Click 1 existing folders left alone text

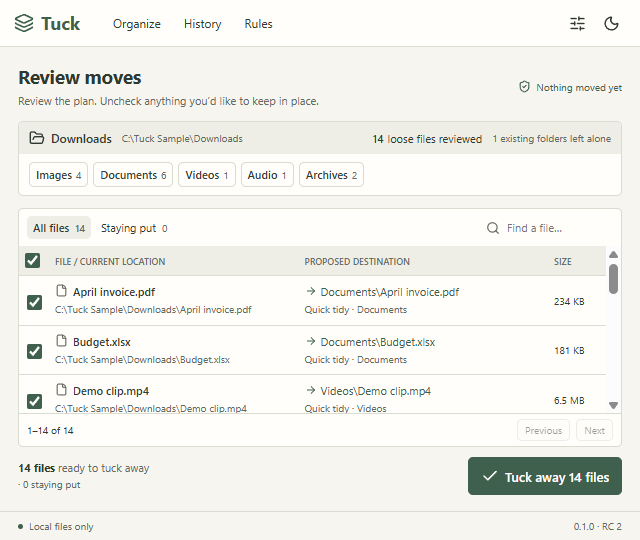pyautogui.click(x=551, y=139)
